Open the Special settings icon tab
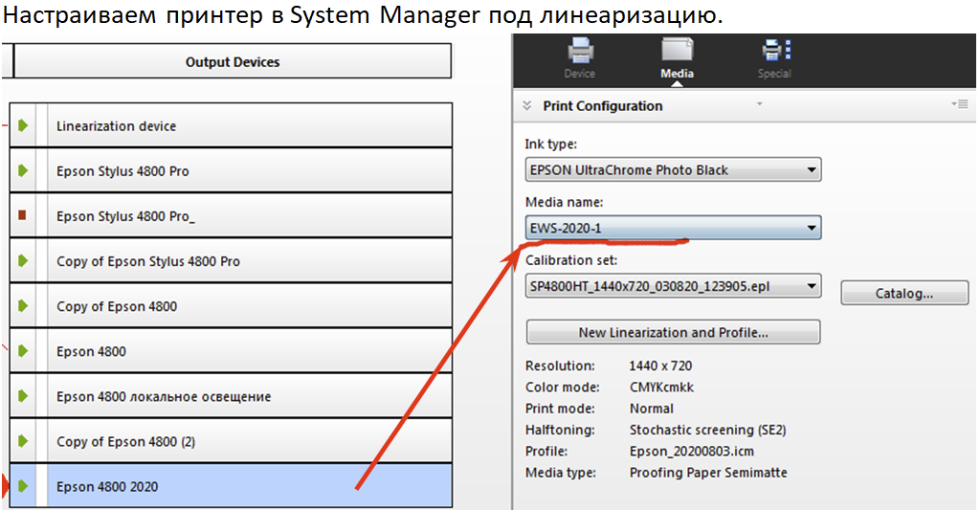This screenshot has height=510, width=980. [775, 58]
